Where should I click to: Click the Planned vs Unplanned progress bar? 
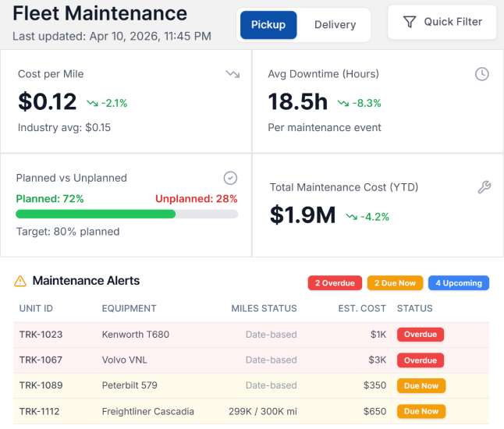(127, 214)
